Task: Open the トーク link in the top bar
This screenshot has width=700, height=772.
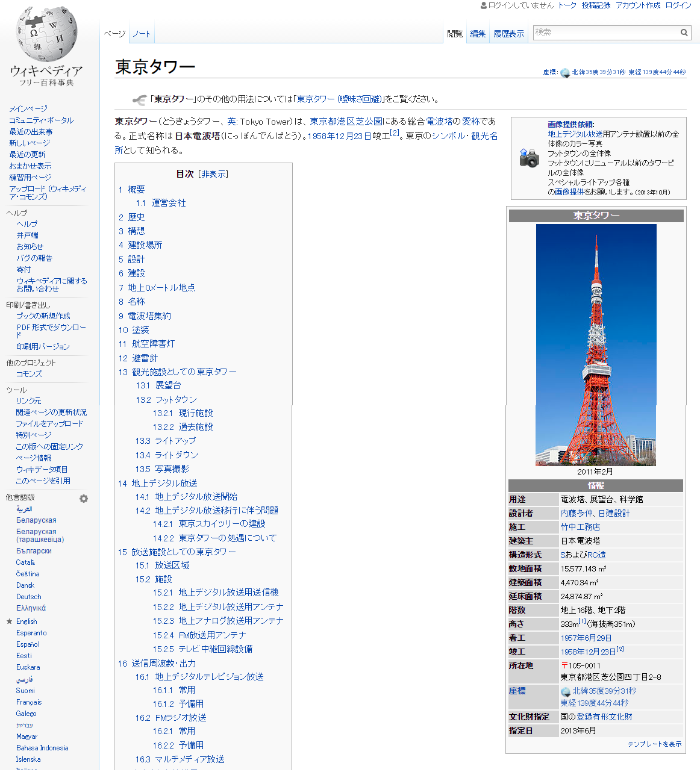Action: (567, 5)
